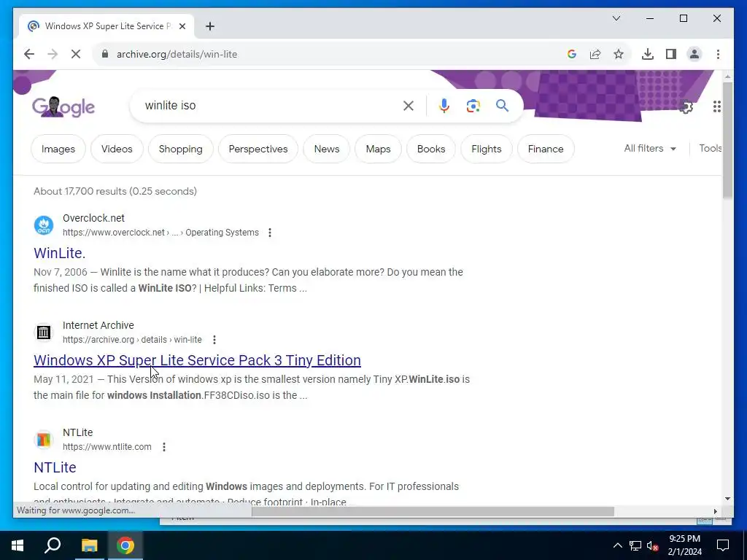Click the Google icon in address bar
Viewport: 747px width, 560px height.
click(572, 54)
